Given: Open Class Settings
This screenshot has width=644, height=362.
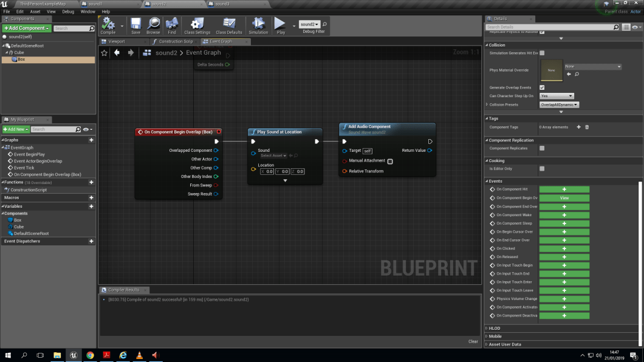Looking at the screenshot, I should (197, 26).
